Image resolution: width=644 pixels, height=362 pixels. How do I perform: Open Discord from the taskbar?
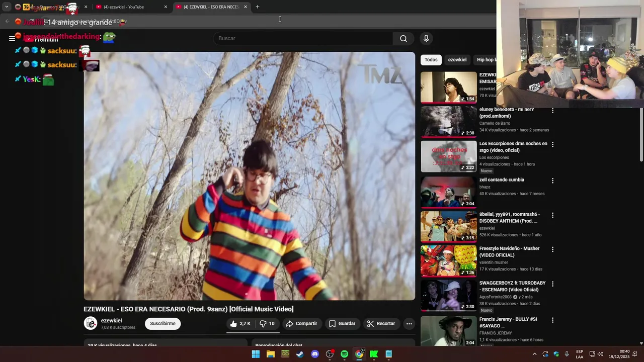tap(315, 354)
